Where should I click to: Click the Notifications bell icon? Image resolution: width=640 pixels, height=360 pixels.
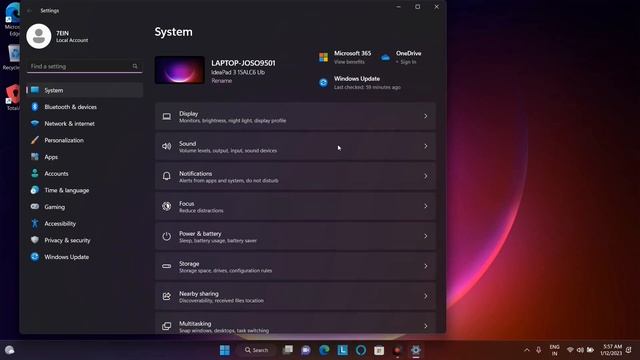[167, 176]
